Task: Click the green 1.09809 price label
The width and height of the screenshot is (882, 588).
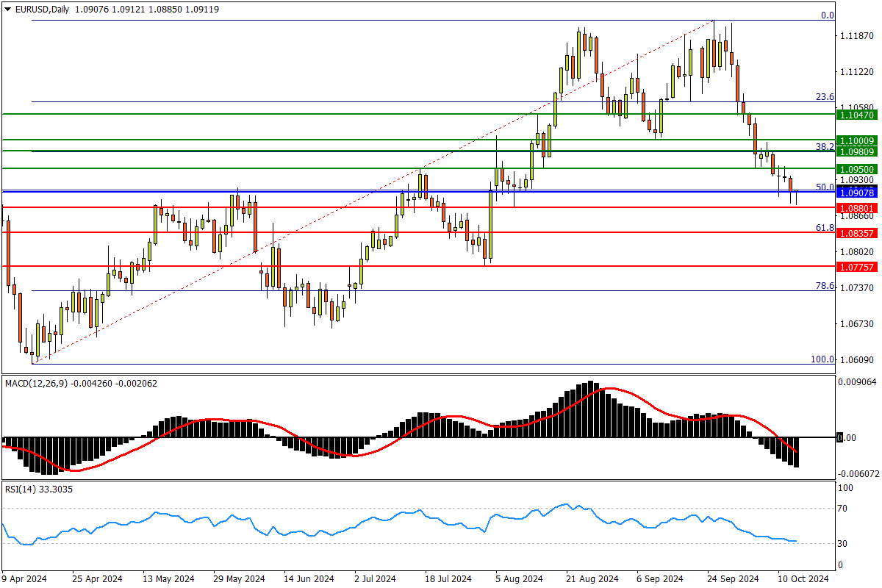Action: coord(857,151)
